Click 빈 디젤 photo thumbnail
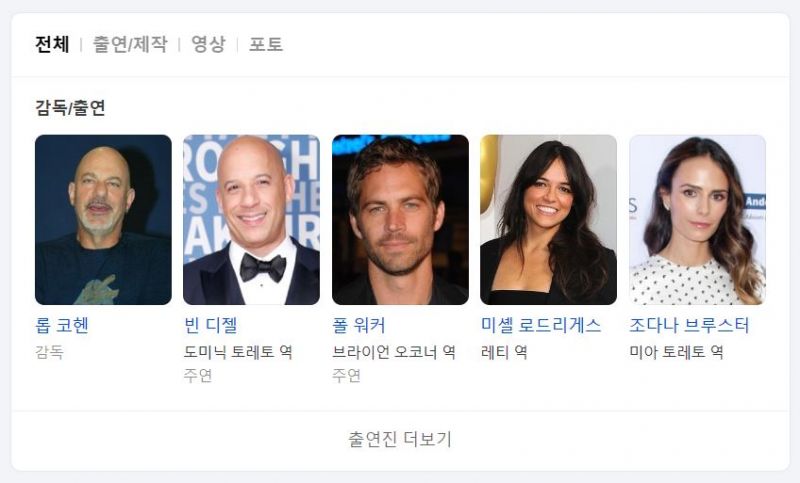This screenshot has width=800, height=483. (x=252, y=220)
